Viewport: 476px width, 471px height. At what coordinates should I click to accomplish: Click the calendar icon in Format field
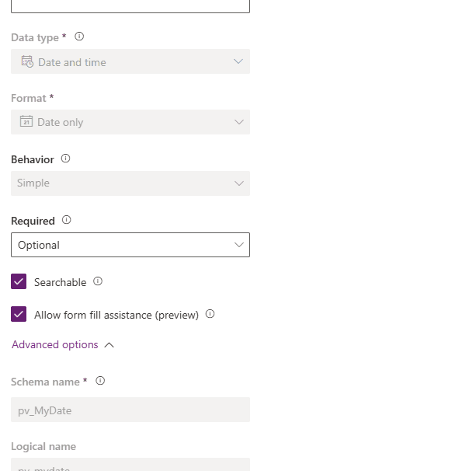pyautogui.click(x=26, y=121)
